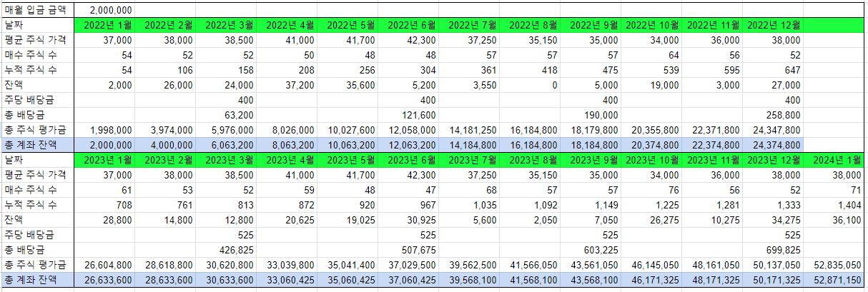The height and width of the screenshot is (292, 868).
Task: Click final account balance 52,871,150
Action: coord(834,279)
